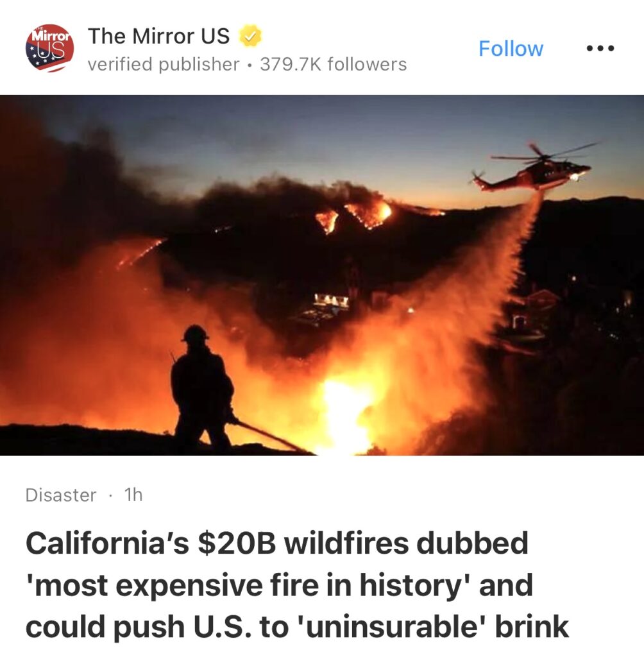Open the Disaster category tag
Image resolution: width=644 pixels, height=657 pixels.
[61, 495]
